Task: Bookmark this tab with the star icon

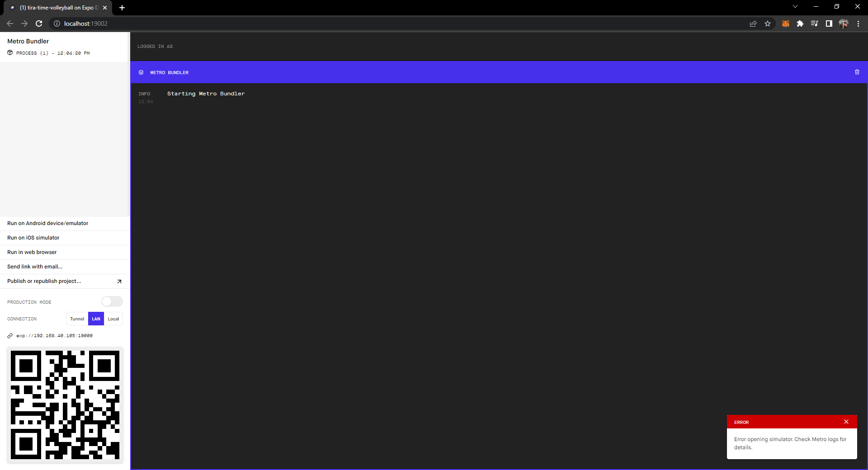Action: (x=768, y=23)
